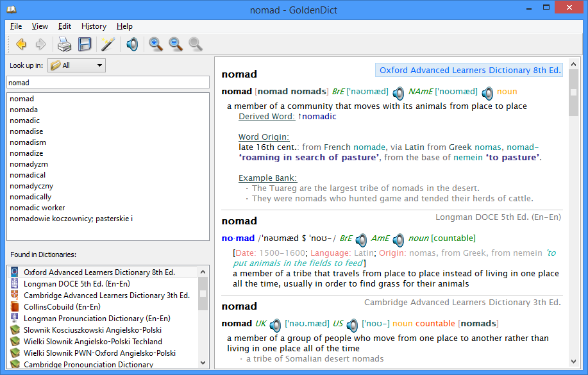Save the article using the floppy icon
Viewport: 588px width, 375px height.
85,44
